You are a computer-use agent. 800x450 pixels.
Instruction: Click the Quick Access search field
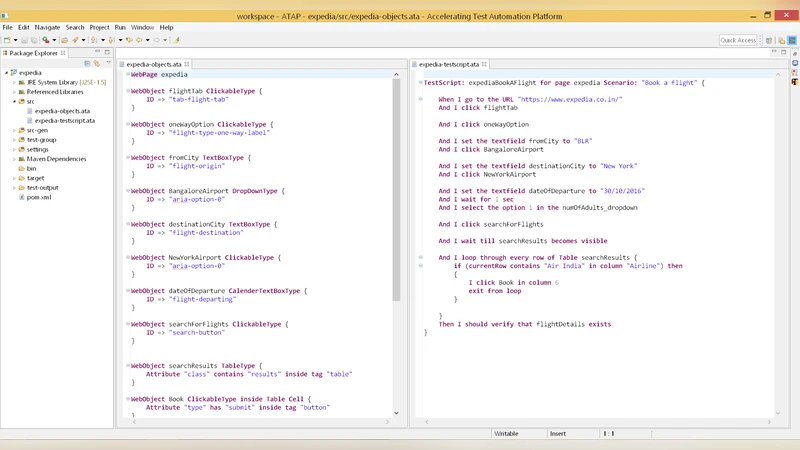738,40
